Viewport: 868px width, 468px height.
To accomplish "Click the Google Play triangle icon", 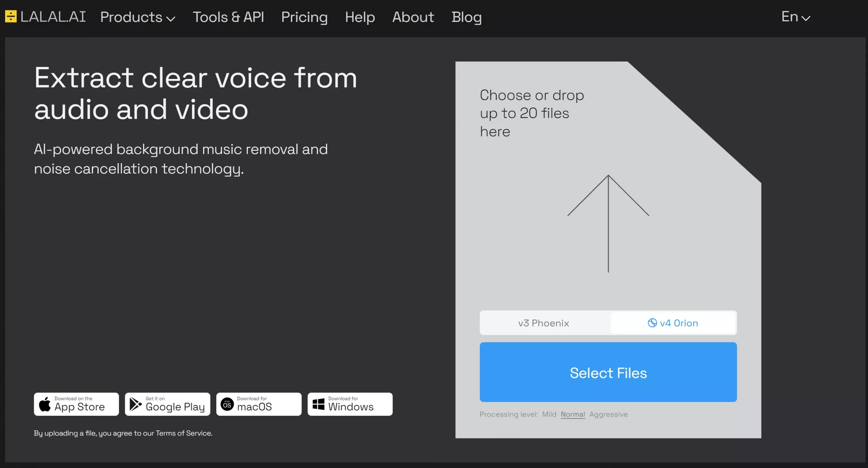I will [136, 404].
